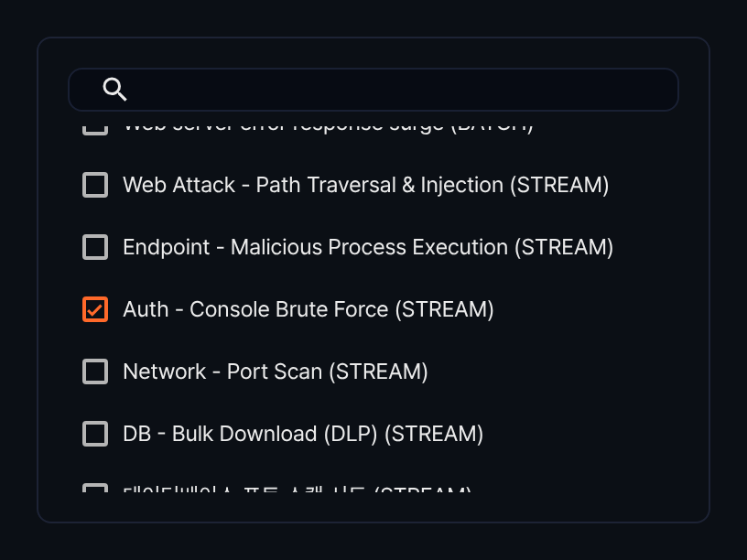747x560 pixels.
Task: Click the Auth - Console Brute Force label
Action: tap(309, 309)
